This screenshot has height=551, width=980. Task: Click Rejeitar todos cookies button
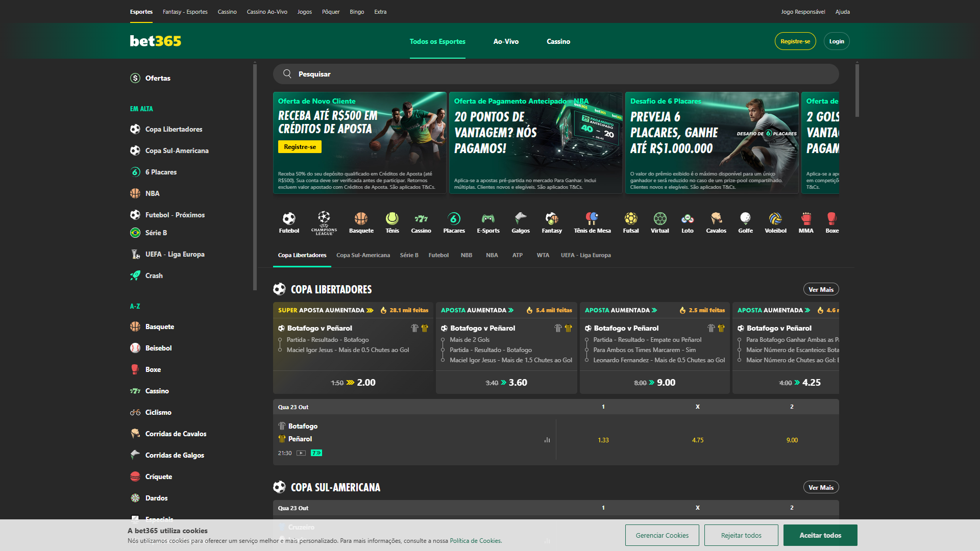[741, 535]
